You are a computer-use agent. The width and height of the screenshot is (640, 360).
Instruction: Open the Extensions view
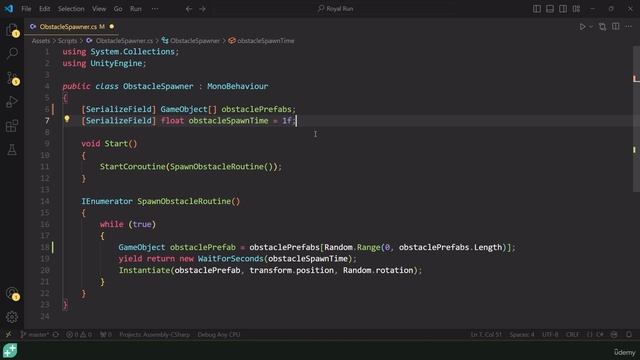12,126
